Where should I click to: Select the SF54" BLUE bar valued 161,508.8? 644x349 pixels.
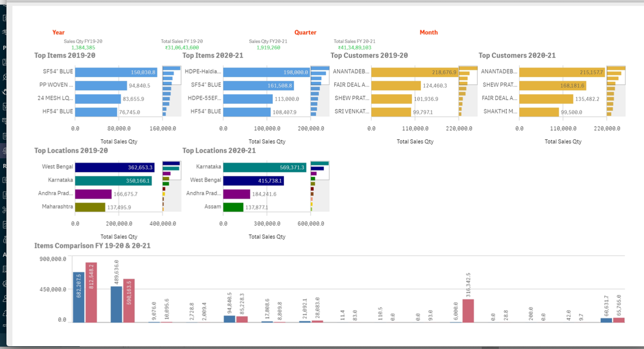coord(258,85)
